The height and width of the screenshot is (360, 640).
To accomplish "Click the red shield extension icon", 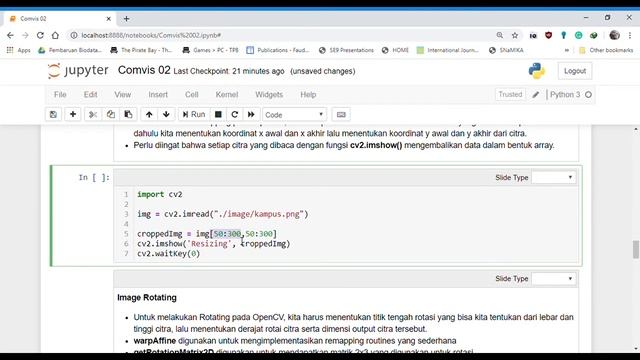I will [549, 36].
